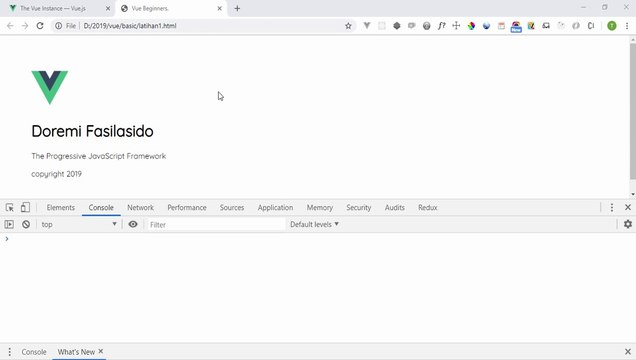Open the Audits tab
636x360 pixels.
395,208
